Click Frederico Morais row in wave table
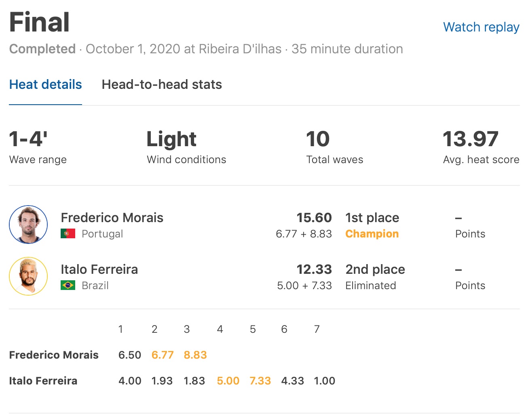This screenshot has height=420, width=528. (x=54, y=355)
